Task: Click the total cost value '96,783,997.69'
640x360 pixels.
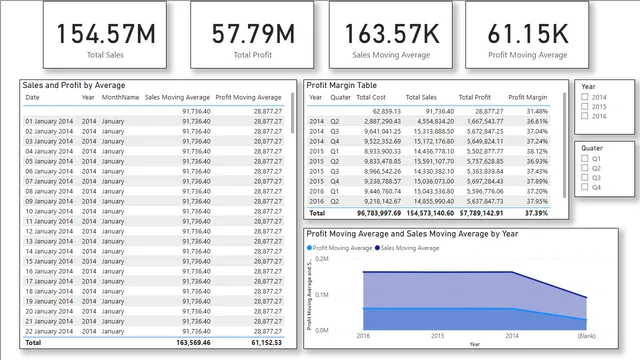Action: pos(379,213)
